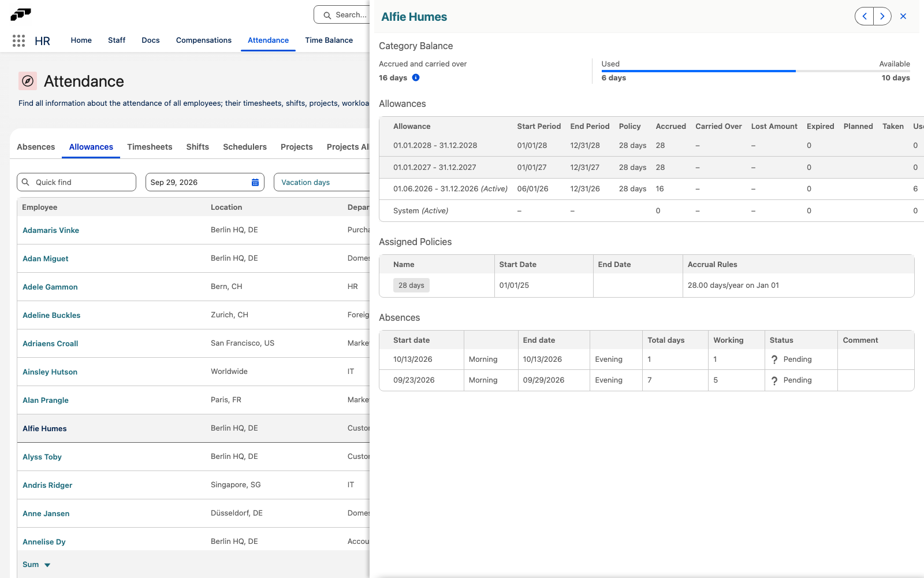Expand the Sum dropdown arrow
Screen dimensions: 924x578
click(47, 565)
